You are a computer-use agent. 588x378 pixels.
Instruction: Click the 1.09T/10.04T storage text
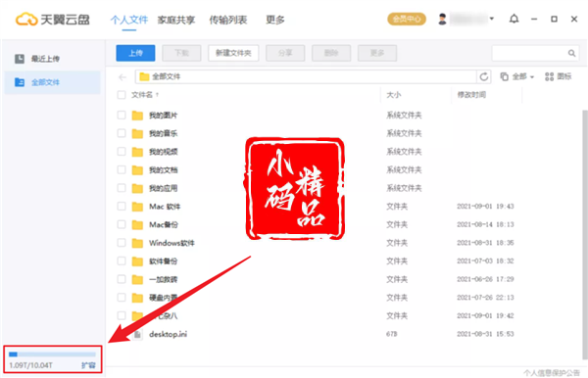coord(30,365)
